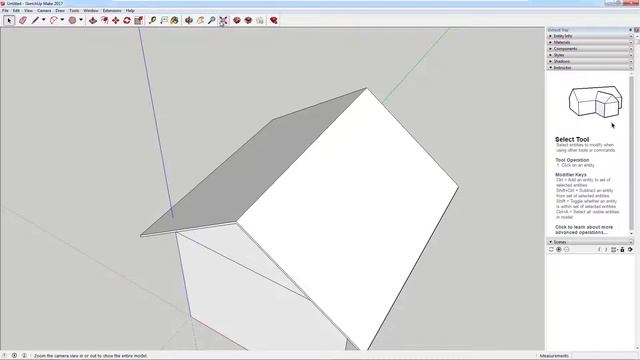Select the Move tool
This screenshot has height=360, width=640.
pos(116,20)
